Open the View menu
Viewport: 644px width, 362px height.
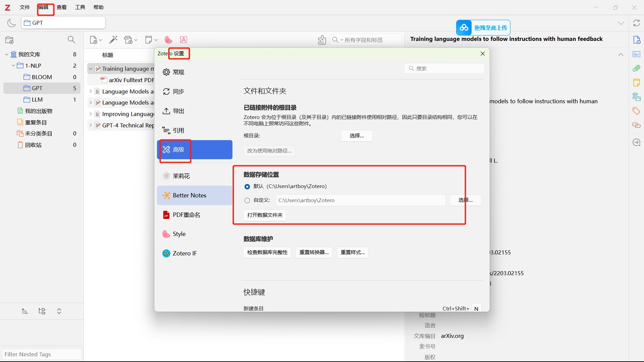point(62,7)
